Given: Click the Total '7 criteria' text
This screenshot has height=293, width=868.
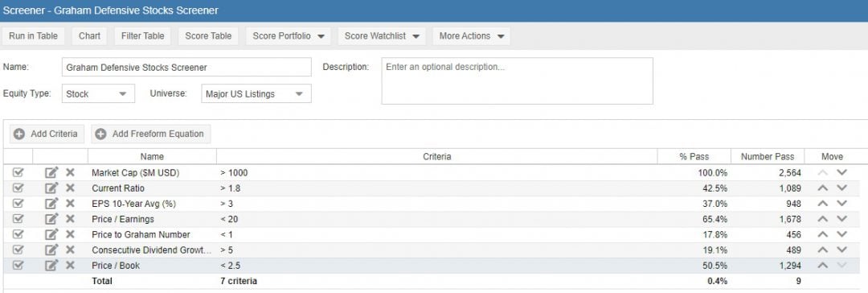Looking at the screenshot, I should (x=239, y=281).
